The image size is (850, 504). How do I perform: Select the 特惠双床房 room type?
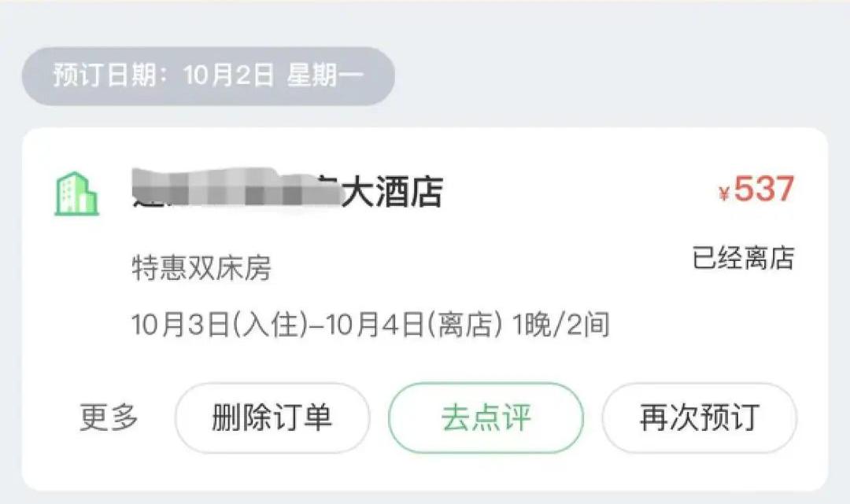click(201, 269)
